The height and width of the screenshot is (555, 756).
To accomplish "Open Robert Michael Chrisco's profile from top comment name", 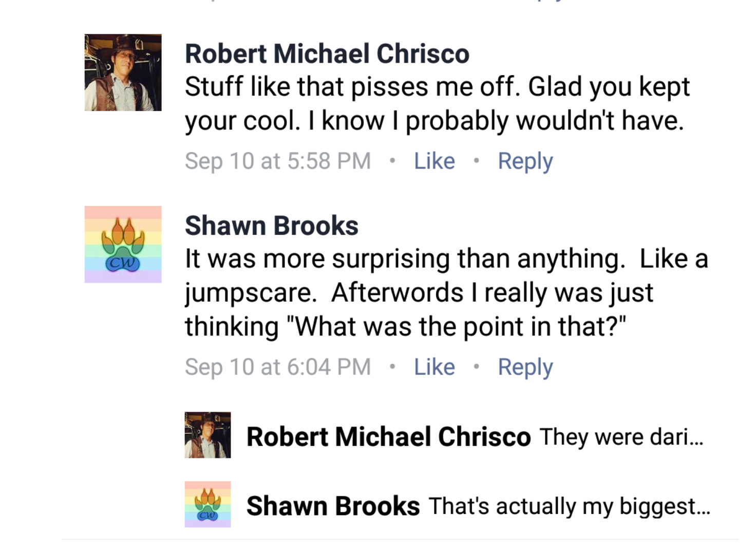I will tap(327, 53).
